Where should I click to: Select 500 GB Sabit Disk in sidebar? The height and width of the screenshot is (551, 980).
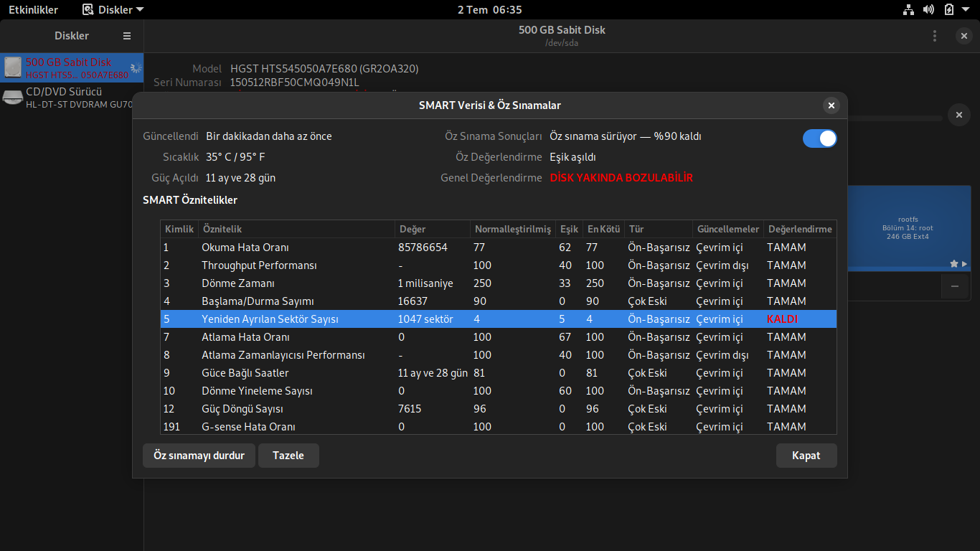click(72, 67)
